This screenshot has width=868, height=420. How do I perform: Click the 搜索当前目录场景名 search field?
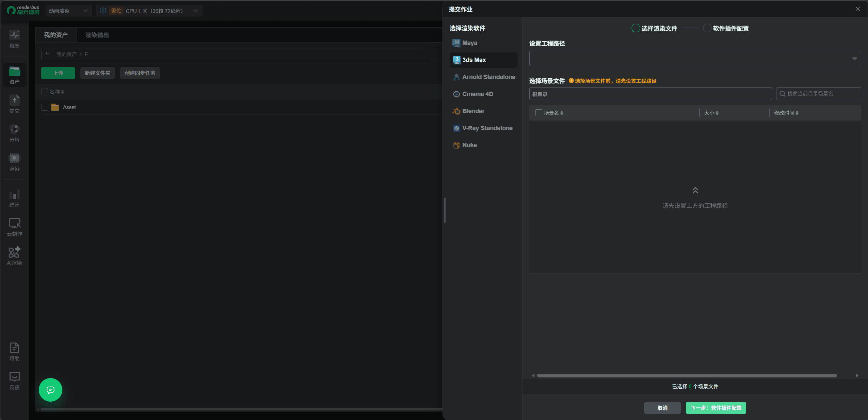point(818,94)
